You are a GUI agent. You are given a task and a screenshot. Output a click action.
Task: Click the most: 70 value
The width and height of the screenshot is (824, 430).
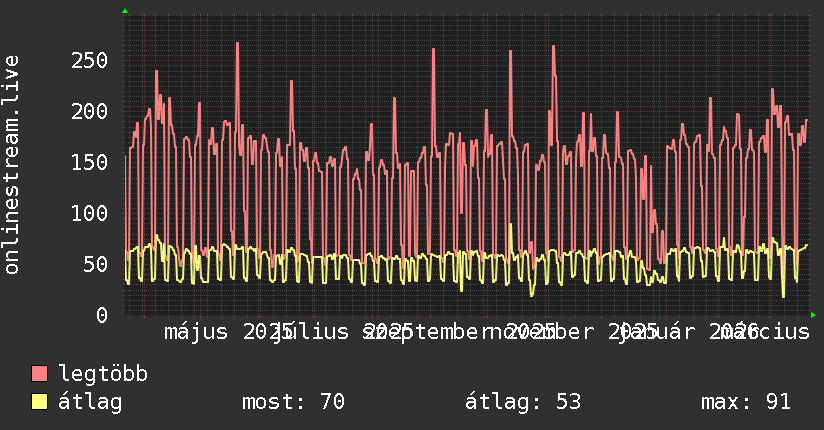tap(293, 402)
